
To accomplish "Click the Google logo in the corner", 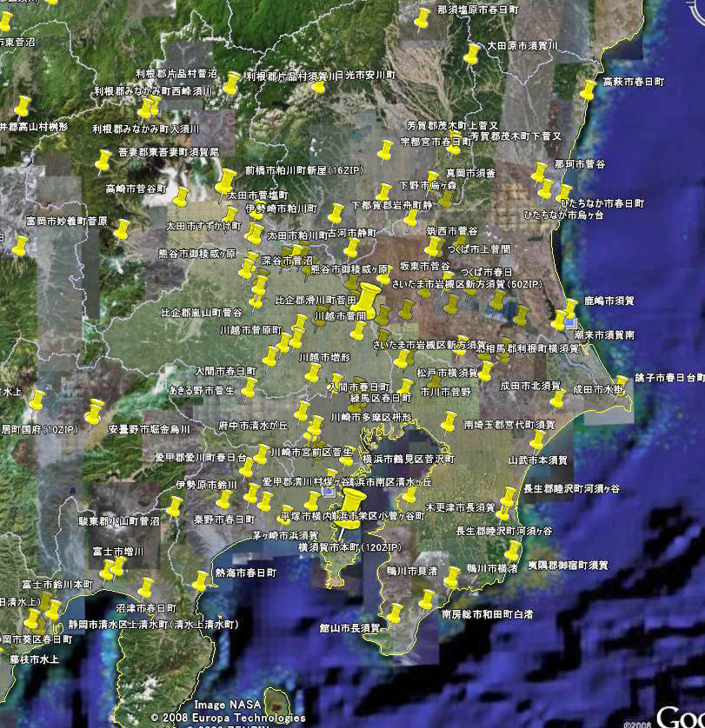I will coord(680,715).
